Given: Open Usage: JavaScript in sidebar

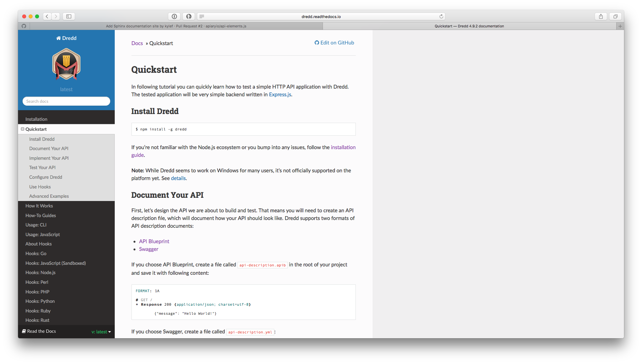Looking at the screenshot, I should [43, 235].
